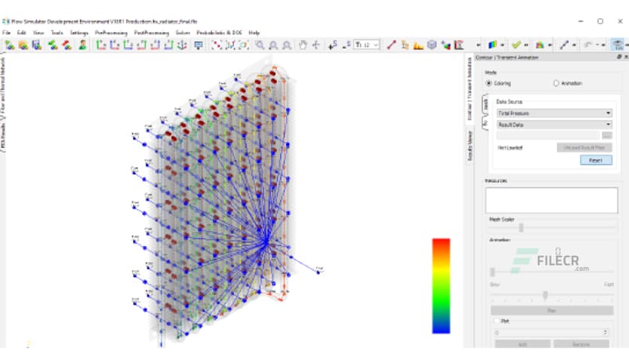Select the Animation mode radio button
629x364 pixels.
(x=556, y=83)
